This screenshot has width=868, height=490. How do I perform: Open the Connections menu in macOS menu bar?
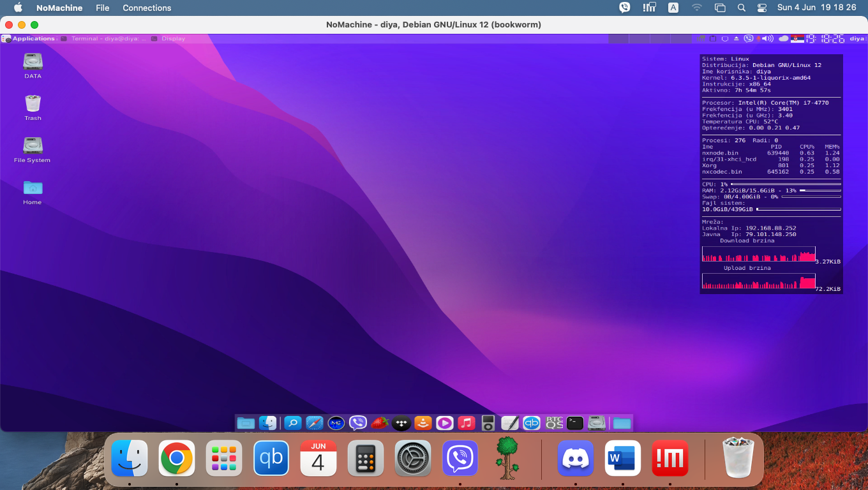[x=147, y=8]
